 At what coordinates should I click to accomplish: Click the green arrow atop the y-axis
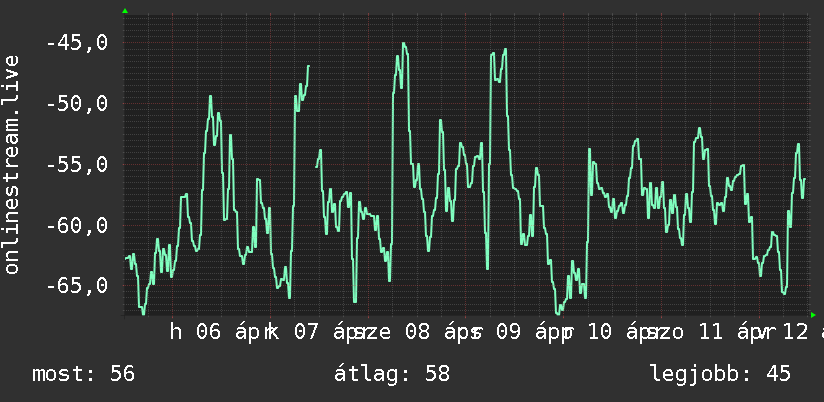click(125, 11)
